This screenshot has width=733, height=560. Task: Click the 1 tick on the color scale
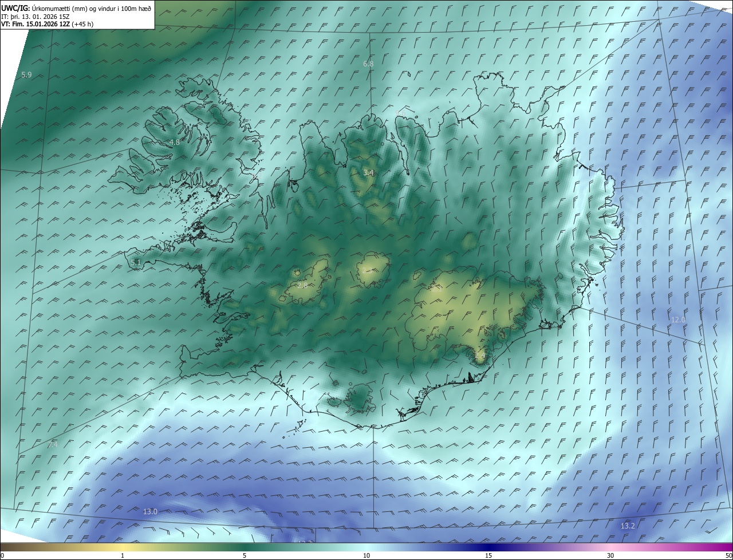click(x=123, y=555)
